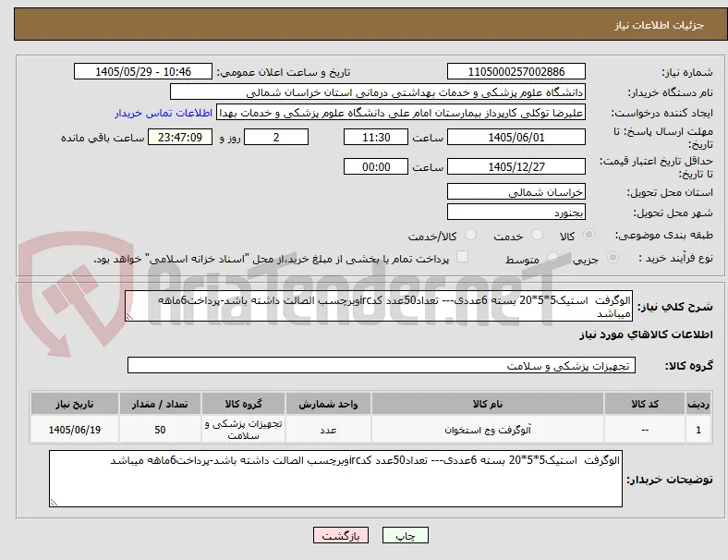Image resolution: width=728 pixels, height=560 pixels.
Task: Select the کالا/خدمت radio button
Action: point(471,235)
